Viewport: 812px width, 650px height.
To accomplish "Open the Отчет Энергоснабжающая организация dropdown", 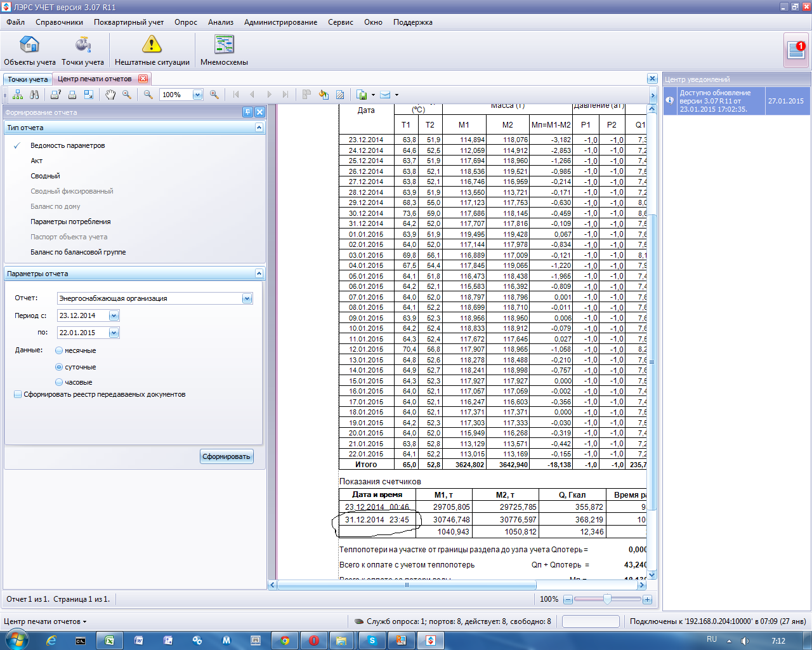I will coord(247,298).
